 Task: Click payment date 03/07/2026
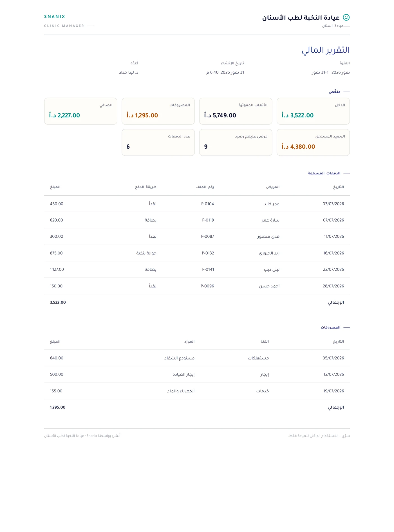(x=333, y=204)
